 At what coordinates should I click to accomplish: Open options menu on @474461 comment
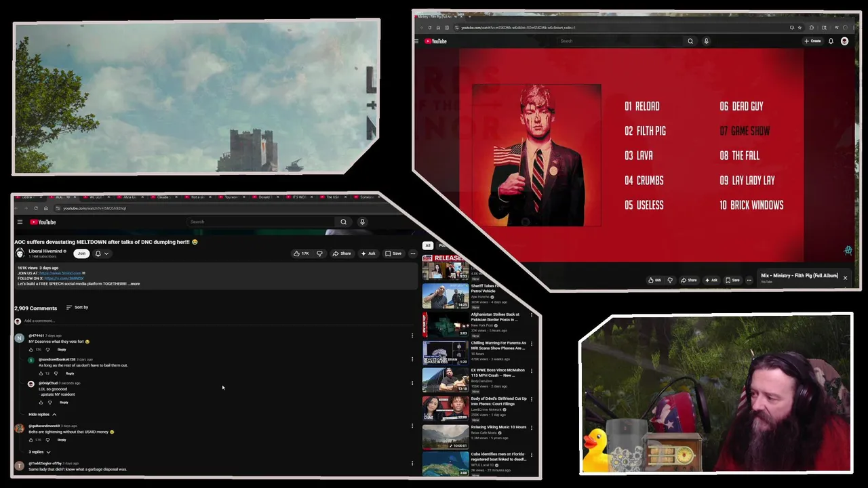412,335
